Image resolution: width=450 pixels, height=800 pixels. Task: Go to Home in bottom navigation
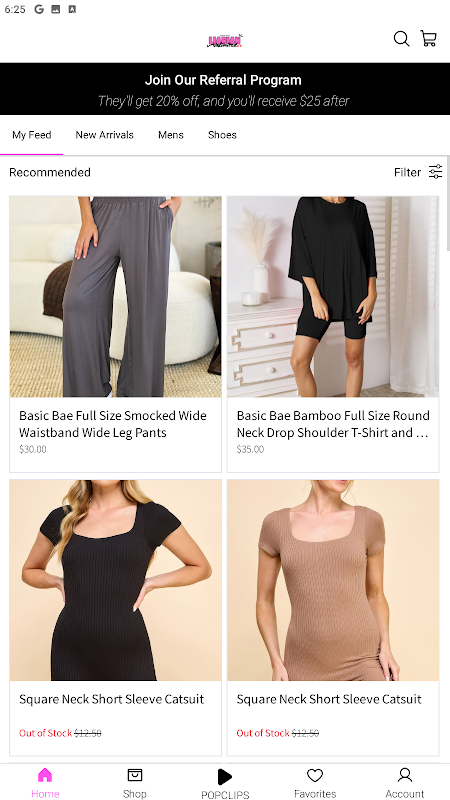click(45, 783)
